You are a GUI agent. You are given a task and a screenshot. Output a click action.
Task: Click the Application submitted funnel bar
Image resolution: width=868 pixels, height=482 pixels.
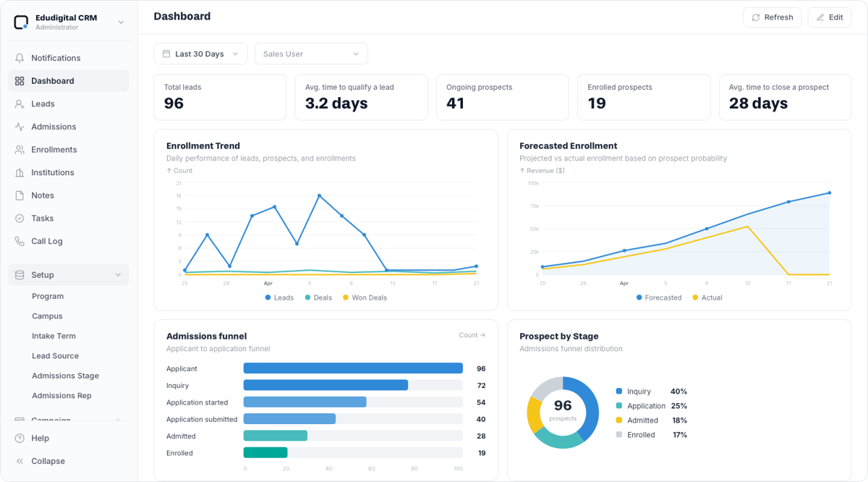pyautogui.click(x=289, y=419)
